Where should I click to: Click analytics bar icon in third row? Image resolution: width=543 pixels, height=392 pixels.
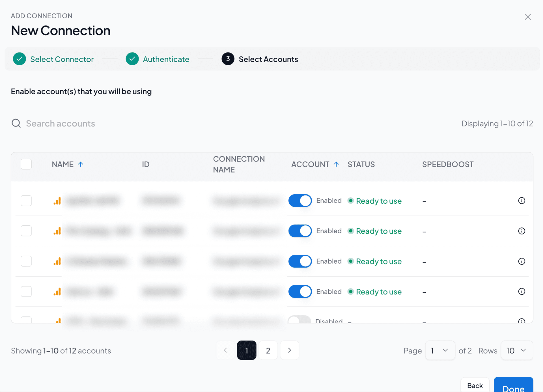(x=57, y=261)
